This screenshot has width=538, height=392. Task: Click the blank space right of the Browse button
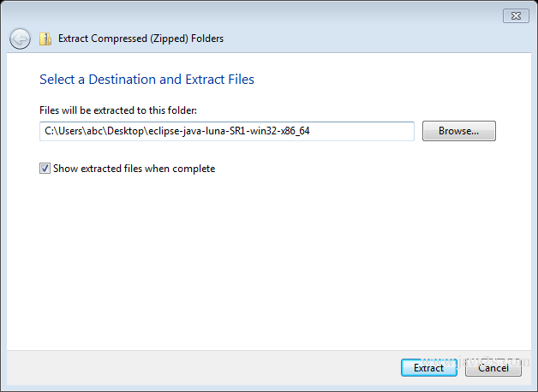513,131
